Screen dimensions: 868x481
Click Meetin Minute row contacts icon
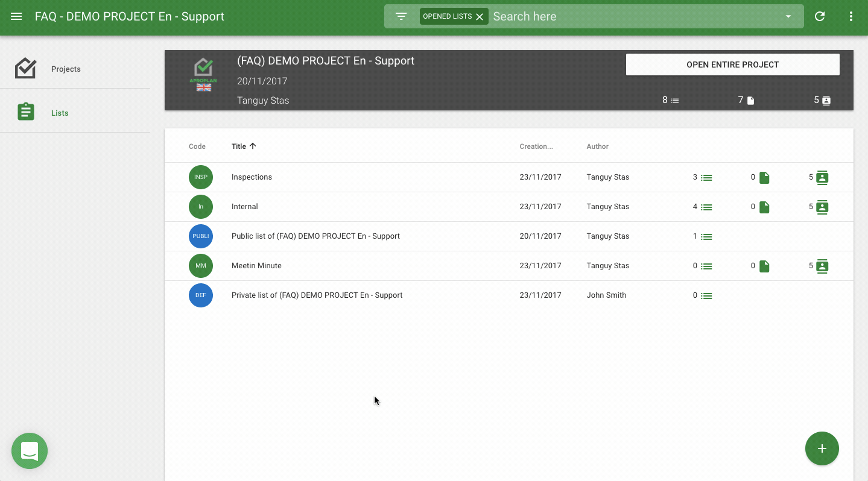point(822,266)
